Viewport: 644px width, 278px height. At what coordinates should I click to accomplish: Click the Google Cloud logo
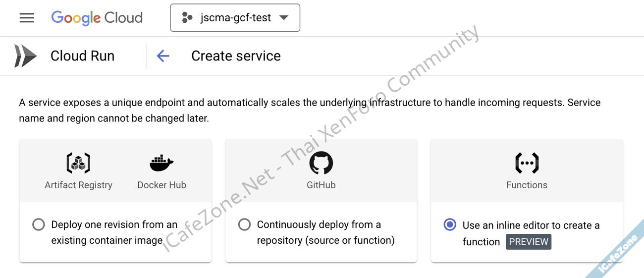97,18
